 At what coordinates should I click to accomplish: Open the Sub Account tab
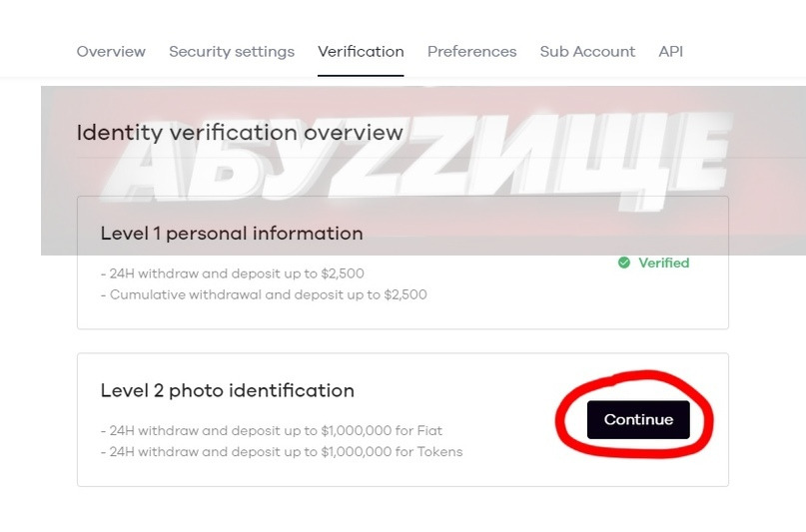587,52
